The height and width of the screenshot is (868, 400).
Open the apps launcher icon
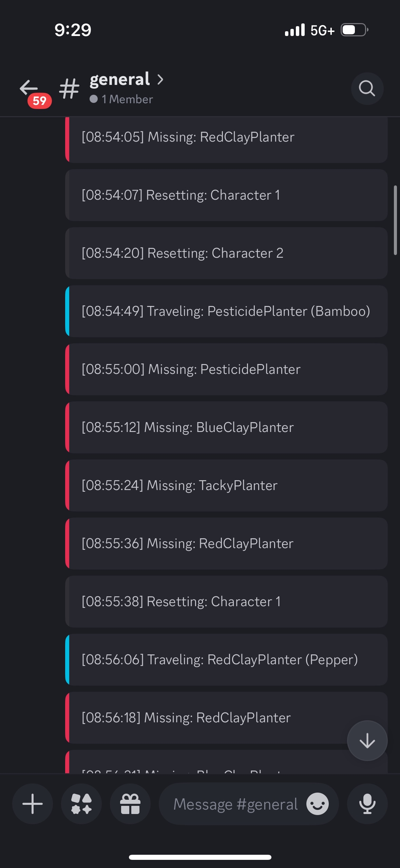81,804
